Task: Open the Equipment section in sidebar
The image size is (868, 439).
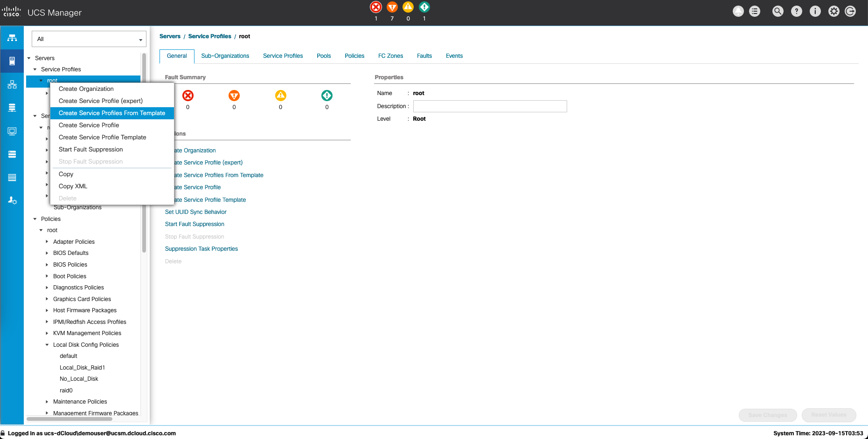Action: (12, 38)
